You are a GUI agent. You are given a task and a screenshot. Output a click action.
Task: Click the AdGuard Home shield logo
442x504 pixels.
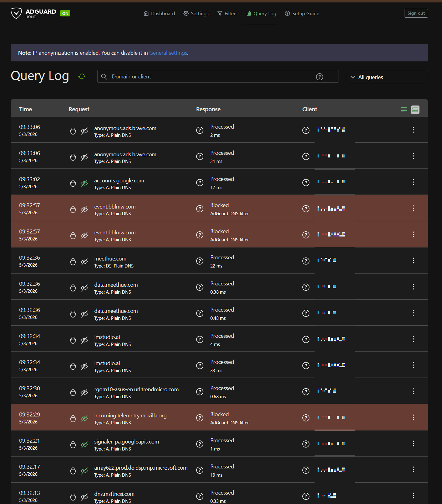(16, 13)
